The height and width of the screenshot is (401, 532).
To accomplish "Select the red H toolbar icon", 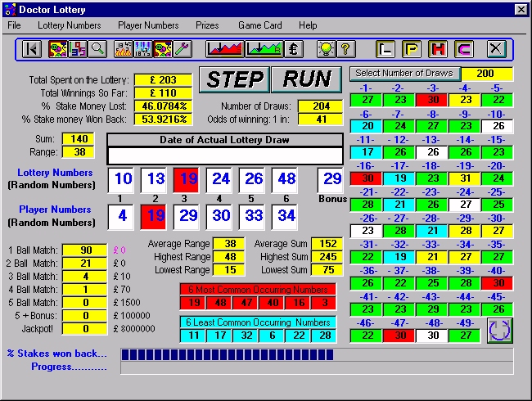I will tap(438, 49).
